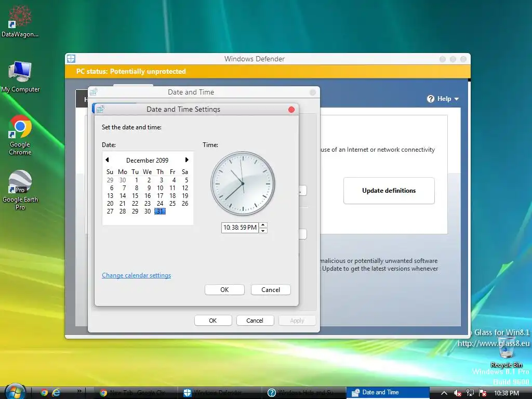
Task: Click the taskbar clock showing 10:38 PM
Action: pyautogui.click(x=506, y=393)
